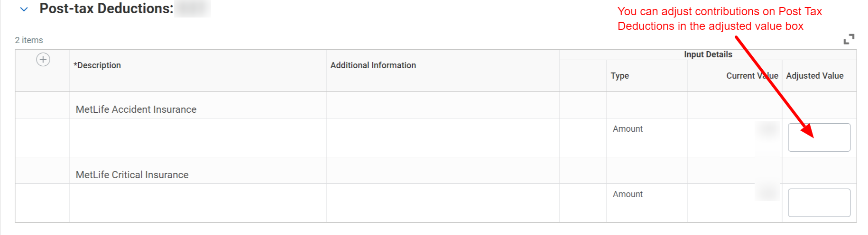The image size is (868, 235).
Task: Click Amount type under MetLife Critical Insurance
Action: point(628,194)
